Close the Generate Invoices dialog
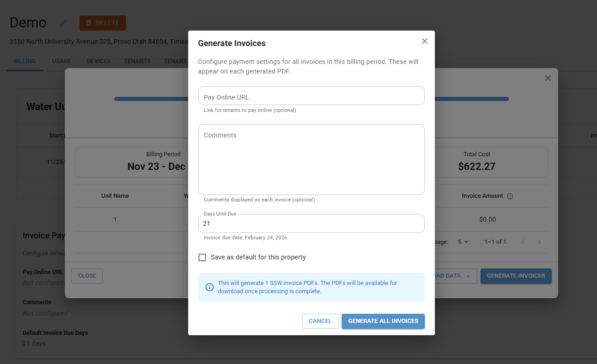 (x=424, y=41)
